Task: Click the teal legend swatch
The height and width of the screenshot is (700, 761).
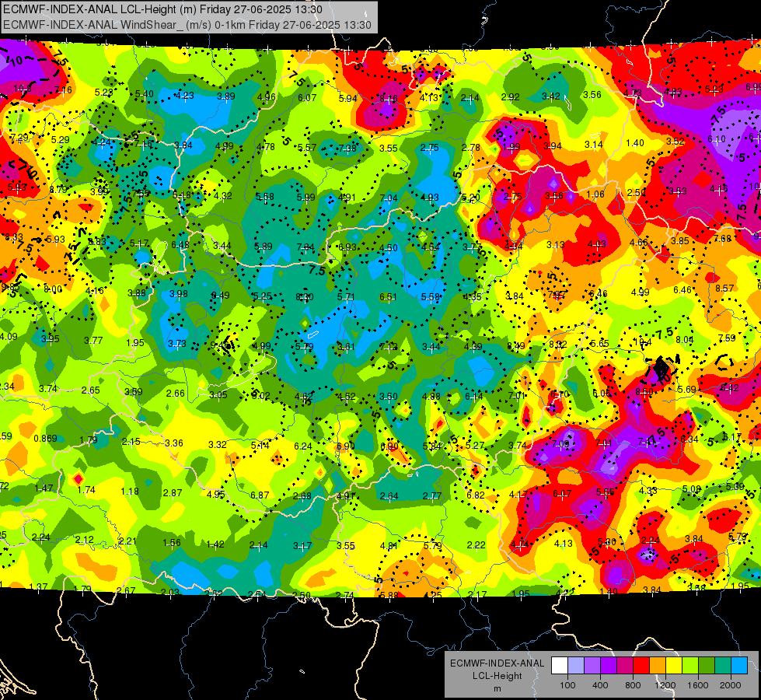Action: [x=722, y=666]
